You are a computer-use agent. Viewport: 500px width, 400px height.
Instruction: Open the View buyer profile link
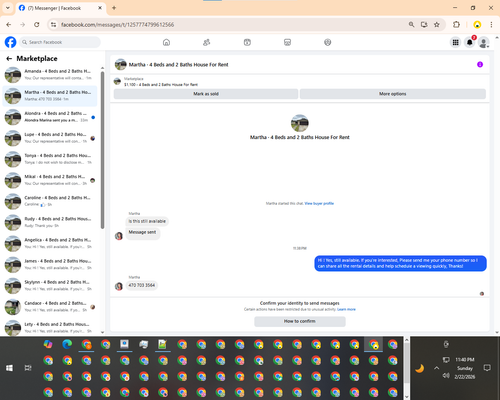[x=319, y=203]
